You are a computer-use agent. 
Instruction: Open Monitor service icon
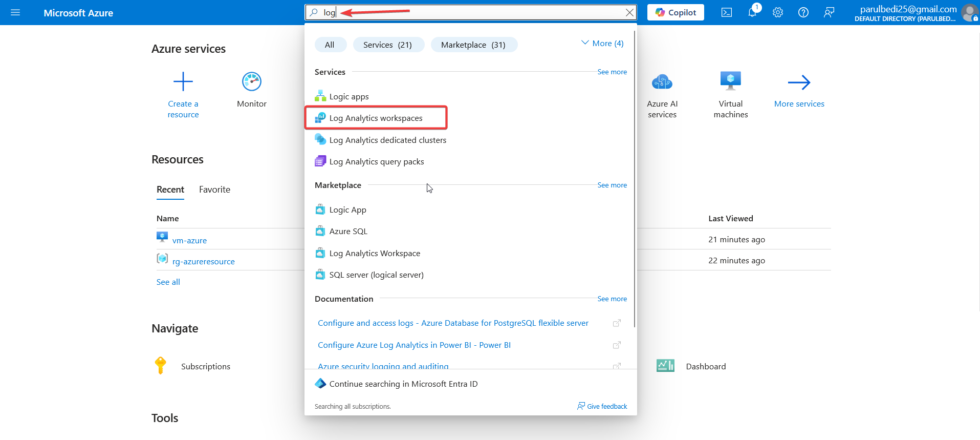[252, 81]
